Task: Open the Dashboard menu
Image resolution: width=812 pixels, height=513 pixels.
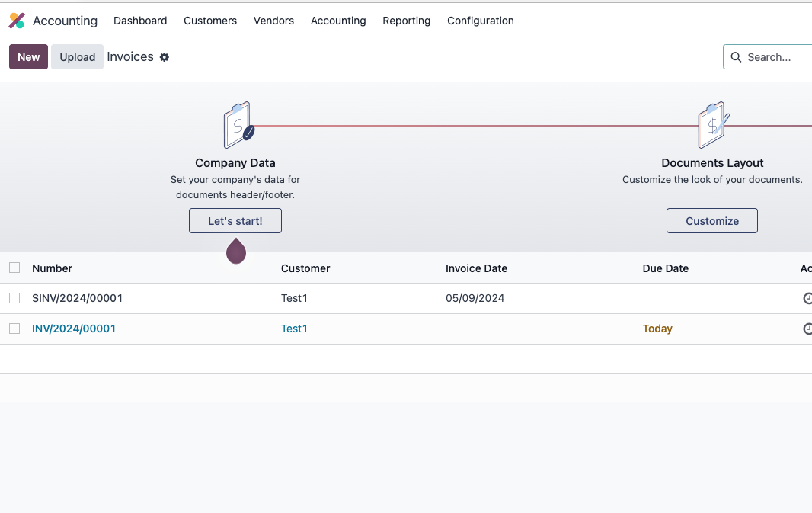Action: [x=140, y=21]
